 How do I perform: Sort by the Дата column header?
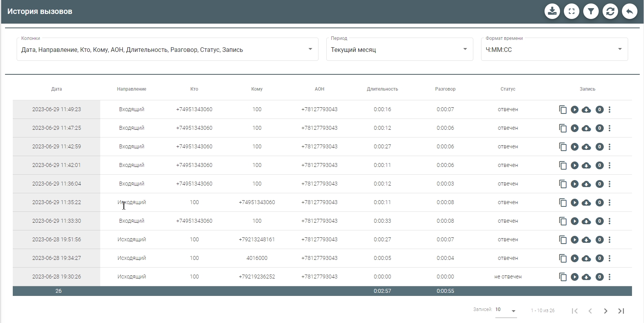[x=57, y=89]
